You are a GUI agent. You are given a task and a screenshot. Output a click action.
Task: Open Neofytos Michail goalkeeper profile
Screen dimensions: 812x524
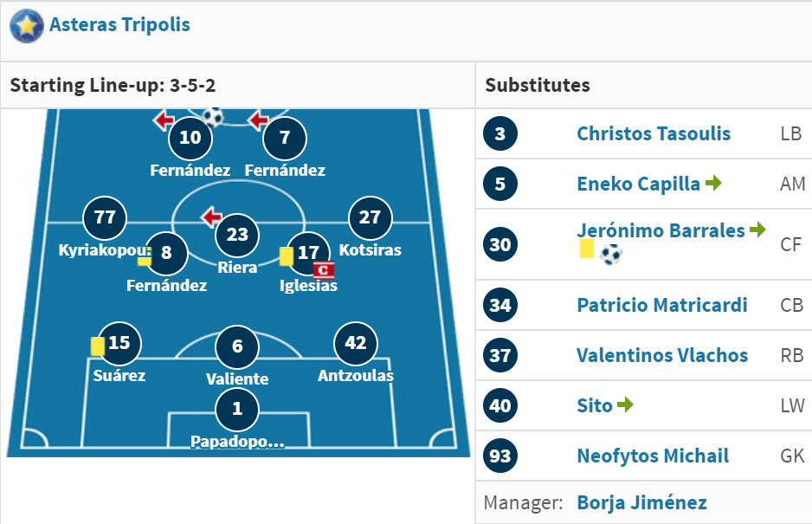coord(653,456)
